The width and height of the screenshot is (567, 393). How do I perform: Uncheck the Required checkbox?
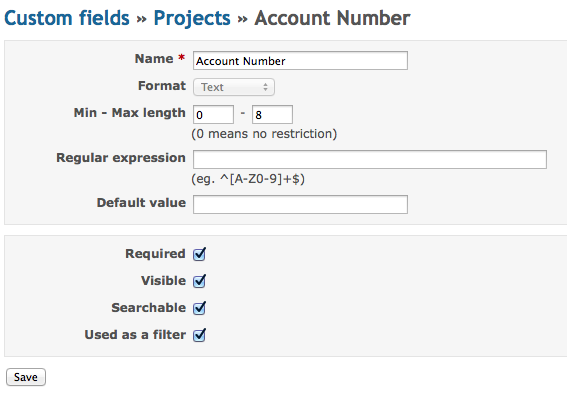(x=199, y=254)
